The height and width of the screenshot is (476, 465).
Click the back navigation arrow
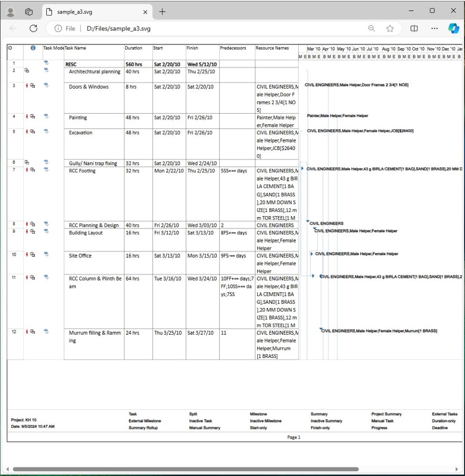pos(13,29)
